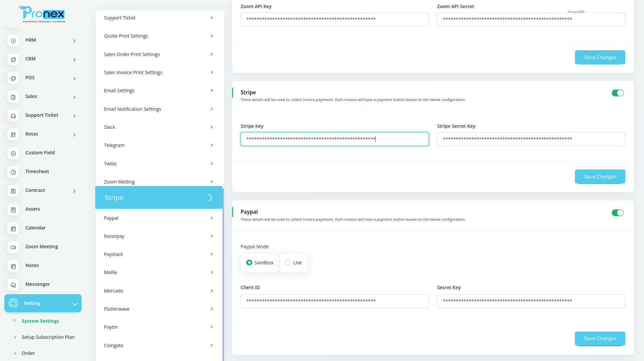Image resolution: width=644 pixels, height=361 pixels.
Task: Go to Mollie settings section
Action: coord(159,272)
